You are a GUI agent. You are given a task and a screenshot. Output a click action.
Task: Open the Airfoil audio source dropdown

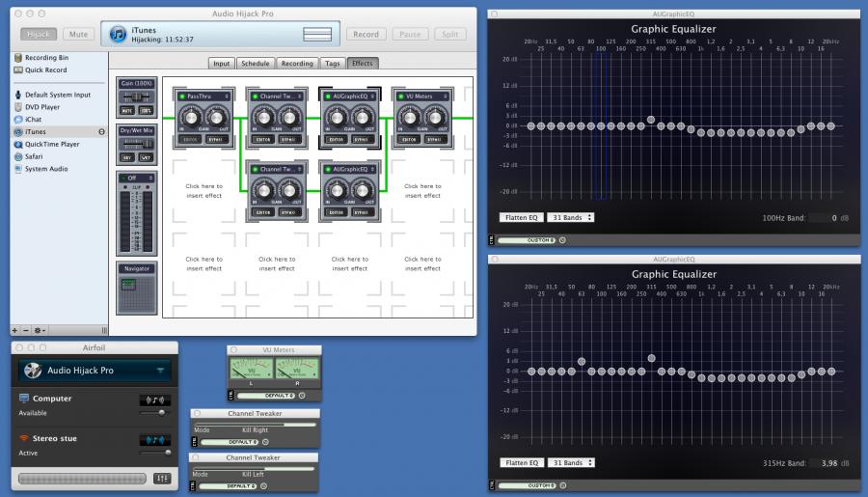coord(95,371)
